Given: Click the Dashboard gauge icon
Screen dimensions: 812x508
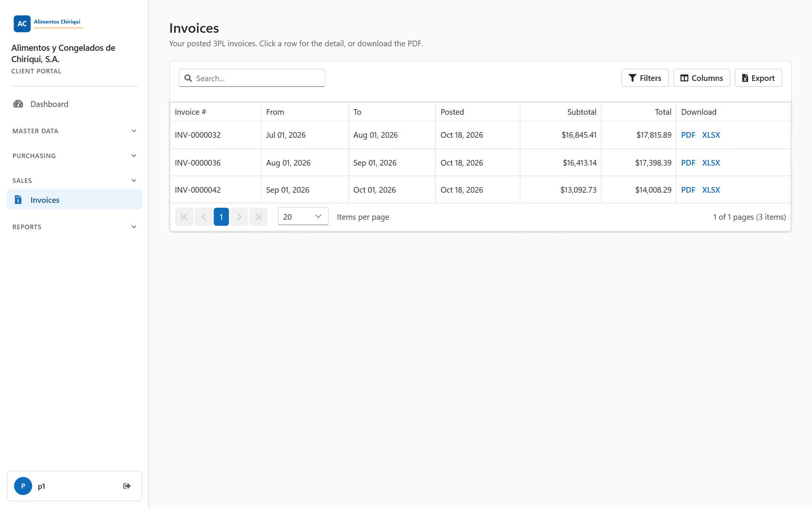Looking at the screenshot, I should [18, 104].
